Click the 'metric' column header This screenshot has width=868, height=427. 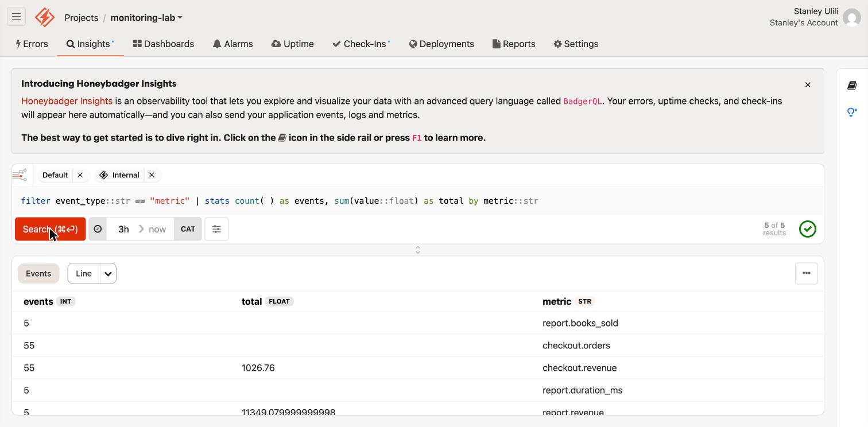557,301
